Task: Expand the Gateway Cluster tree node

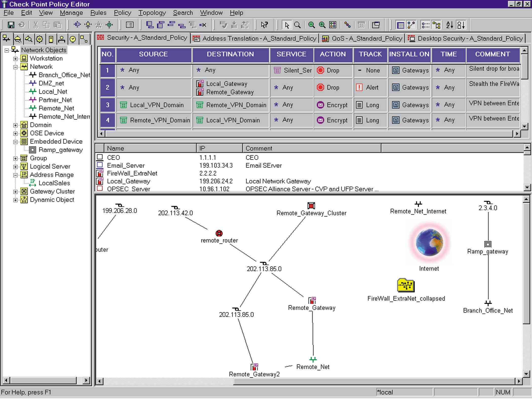Action: pyautogui.click(x=15, y=192)
